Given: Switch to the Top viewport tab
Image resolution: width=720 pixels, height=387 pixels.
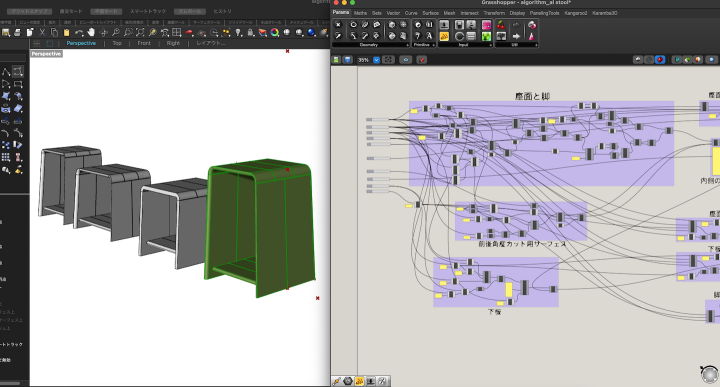Looking at the screenshot, I should tap(117, 43).
